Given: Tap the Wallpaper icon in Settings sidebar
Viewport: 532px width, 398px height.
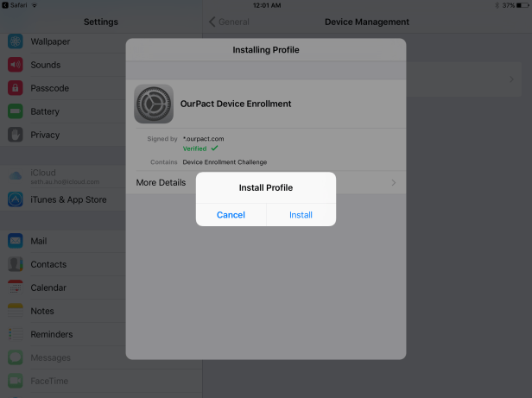Looking at the screenshot, I should [16, 41].
